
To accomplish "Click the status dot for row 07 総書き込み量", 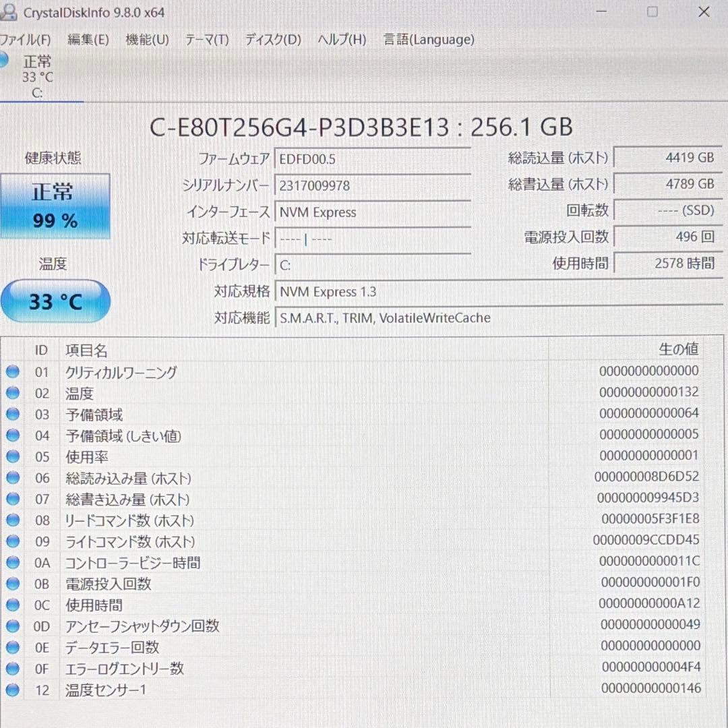I will [13, 499].
